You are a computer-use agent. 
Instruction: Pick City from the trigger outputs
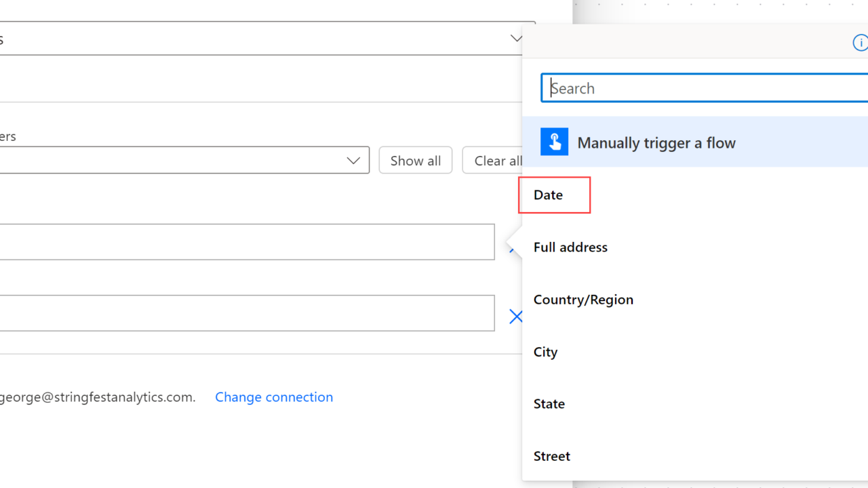click(x=545, y=352)
